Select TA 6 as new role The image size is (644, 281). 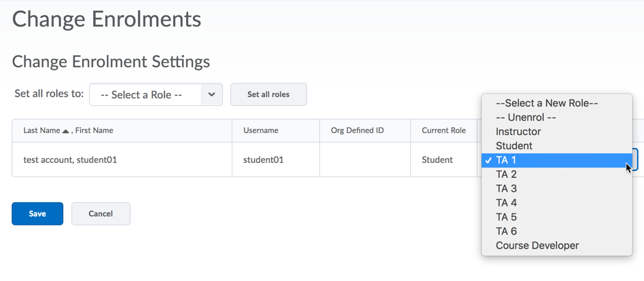(506, 231)
